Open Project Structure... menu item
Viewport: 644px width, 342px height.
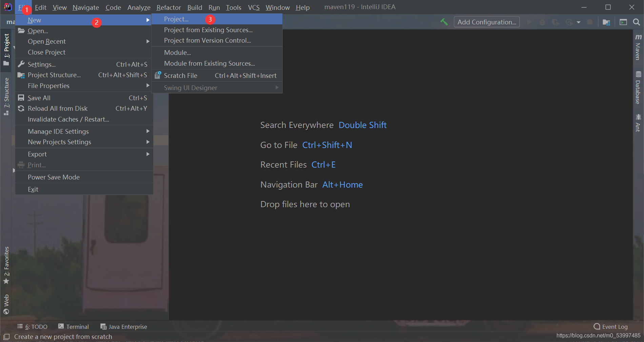tap(84, 75)
